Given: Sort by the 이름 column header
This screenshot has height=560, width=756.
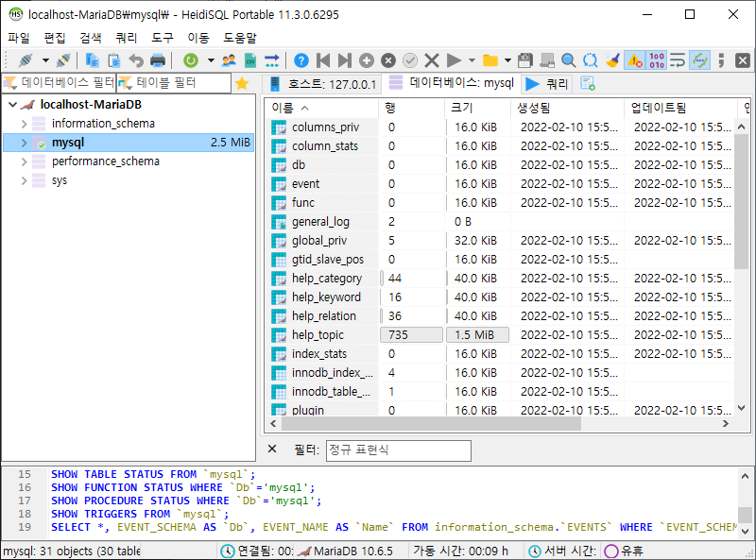Looking at the screenshot, I should (321, 108).
